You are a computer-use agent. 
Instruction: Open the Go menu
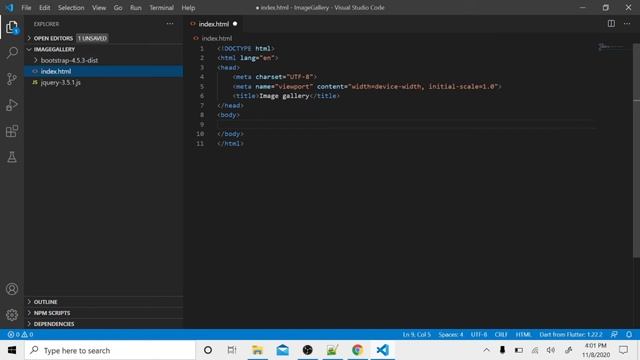click(118, 7)
